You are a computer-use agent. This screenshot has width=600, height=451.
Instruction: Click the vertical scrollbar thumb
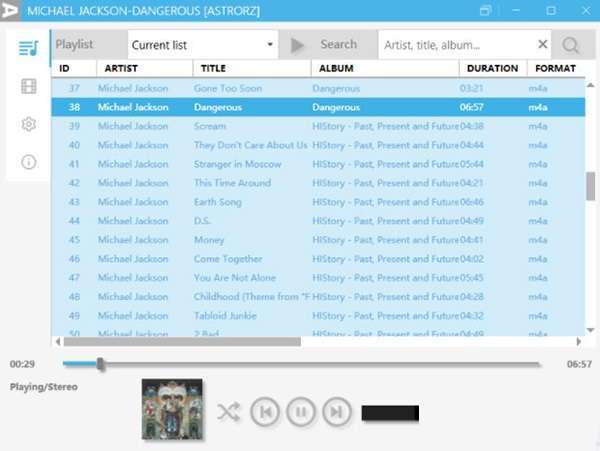pyautogui.click(x=590, y=186)
